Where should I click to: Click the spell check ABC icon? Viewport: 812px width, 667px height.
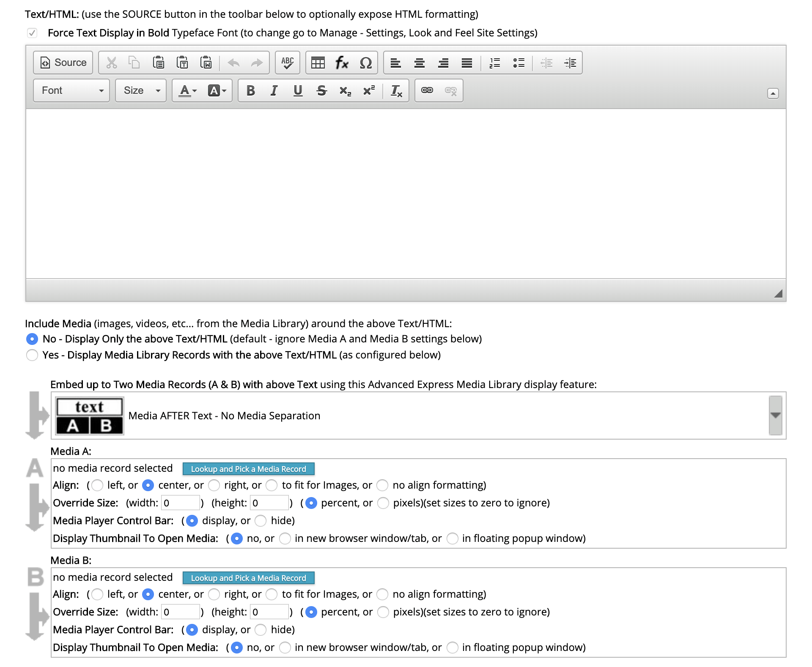coord(288,63)
